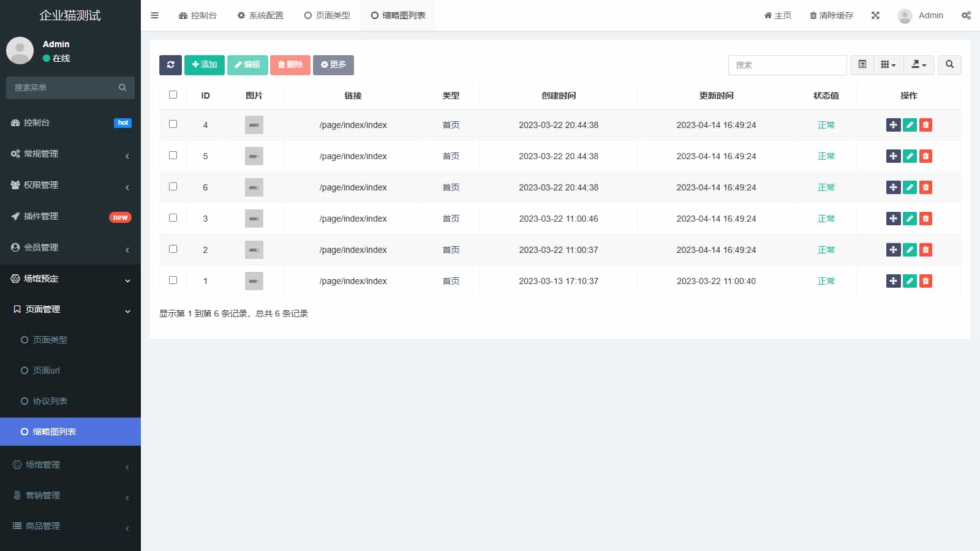This screenshot has height=551, width=980.
Task: Toggle the sidebar hamburger menu icon
Action: (154, 15)
